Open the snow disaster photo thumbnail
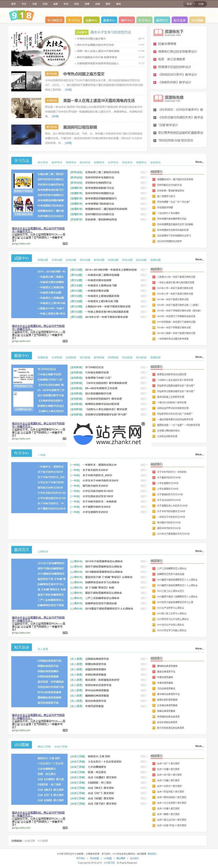218x868 pixels. tap(26, 81)
